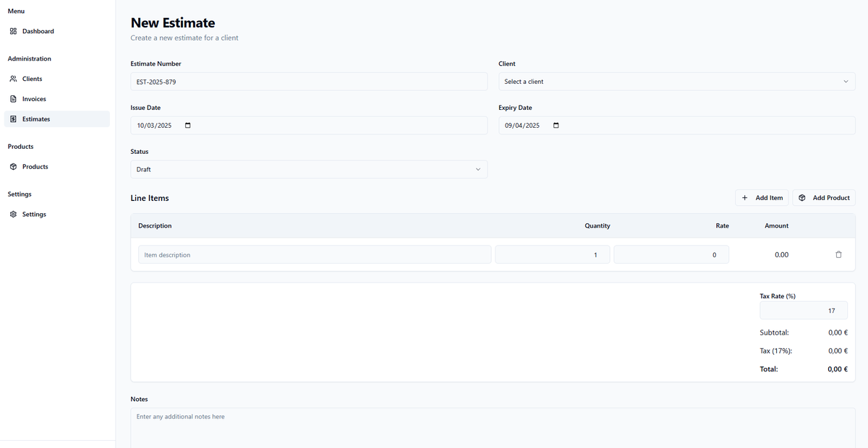Open Issue Date calendar picker icon
This screenshot has width=868, height=448.
(188, 126)
